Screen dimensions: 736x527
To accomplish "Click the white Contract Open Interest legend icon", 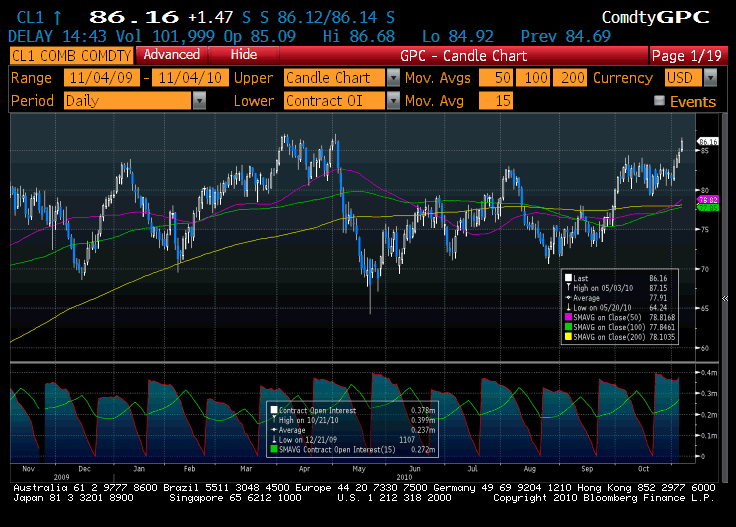I will coord(275,410).
